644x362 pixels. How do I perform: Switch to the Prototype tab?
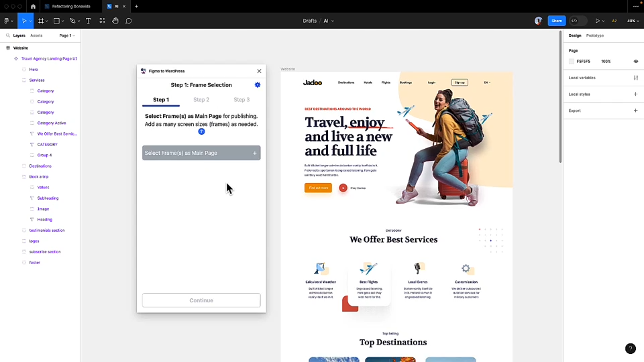tap(594, 36)
